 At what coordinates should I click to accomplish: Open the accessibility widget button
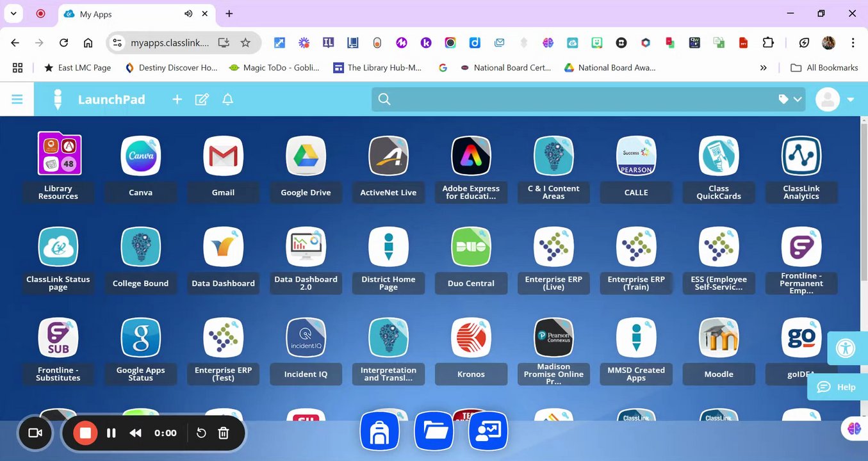pos(846,349)
